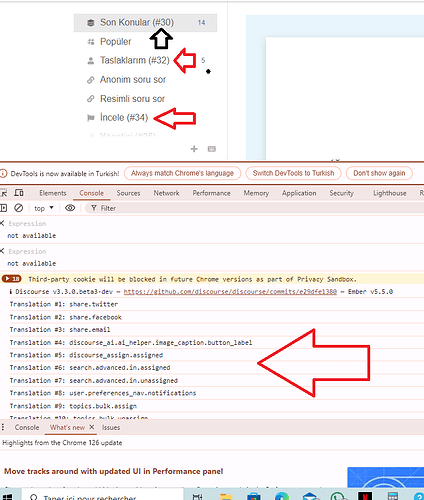The height and width of the screenshot is (500, 424).
Task: Open the top context dropdown
Action: pyautogui.click(x=44, y=208)
